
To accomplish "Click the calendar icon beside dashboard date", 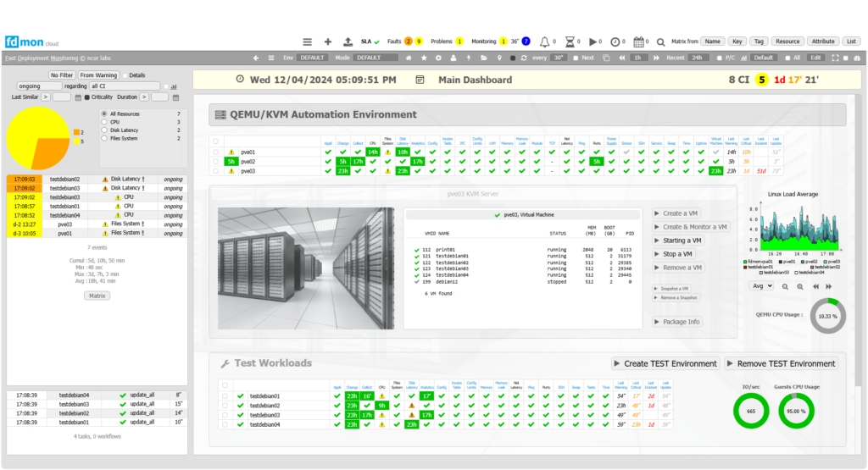I will point(420,80).
